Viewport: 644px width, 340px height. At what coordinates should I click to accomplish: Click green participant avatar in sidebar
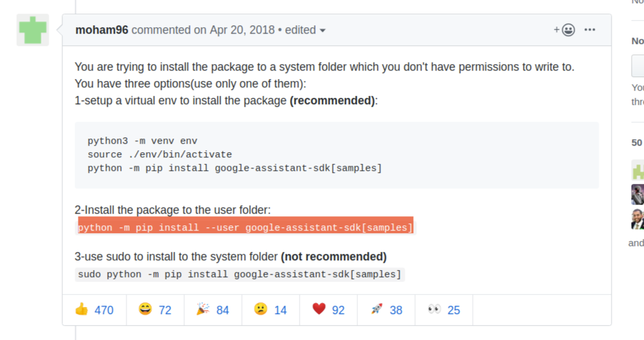638,171
